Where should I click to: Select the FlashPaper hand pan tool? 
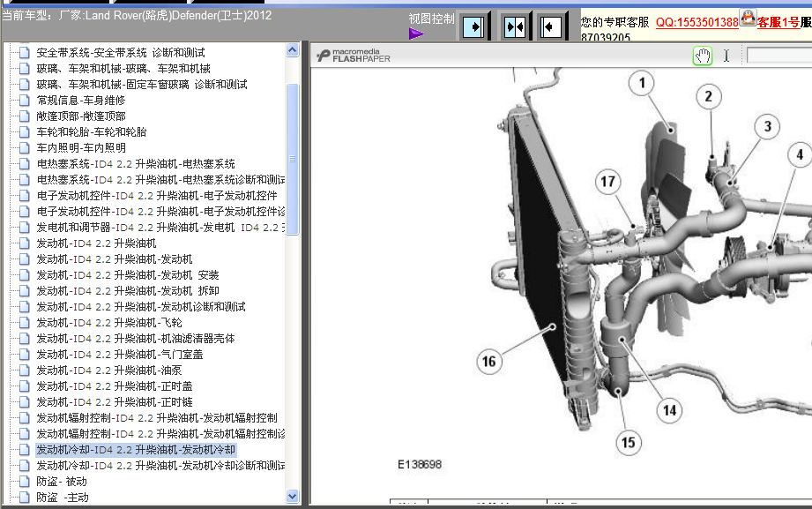tap(703, 56)
